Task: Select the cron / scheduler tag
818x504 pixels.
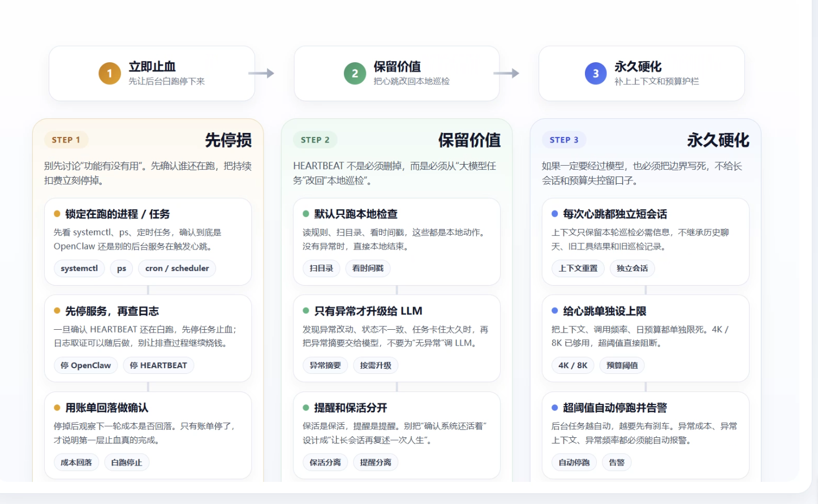Action: (x=177, y=268)
